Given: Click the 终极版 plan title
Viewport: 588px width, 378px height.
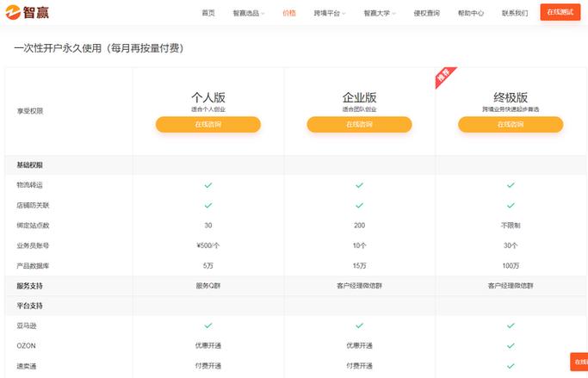Looking at the screenshot, I should (x=511, y=97).
